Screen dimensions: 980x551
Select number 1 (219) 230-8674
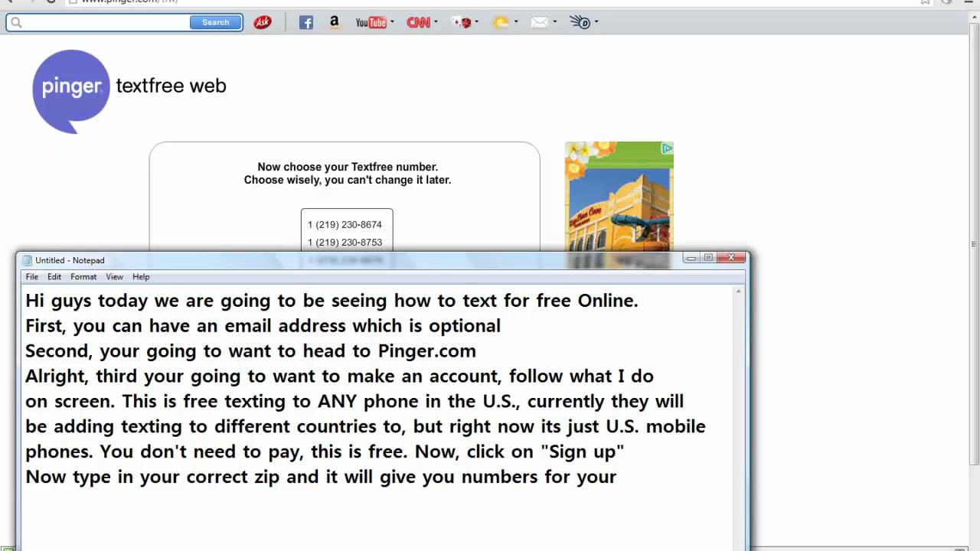[x=345, y=225]
